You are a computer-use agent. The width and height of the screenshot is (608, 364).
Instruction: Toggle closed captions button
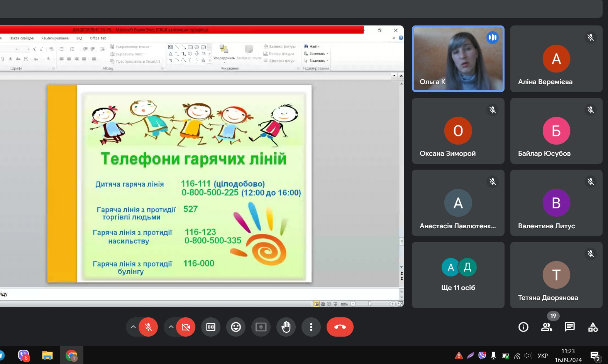pos(211,327)
